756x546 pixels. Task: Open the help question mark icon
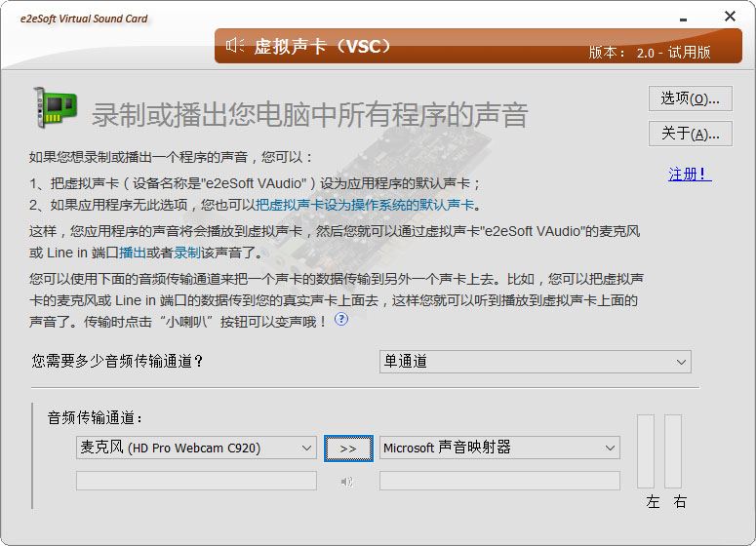coord(340,319)
